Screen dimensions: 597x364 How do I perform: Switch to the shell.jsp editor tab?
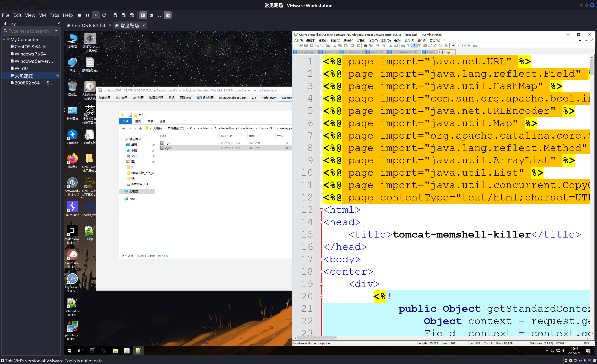[329, 52]
